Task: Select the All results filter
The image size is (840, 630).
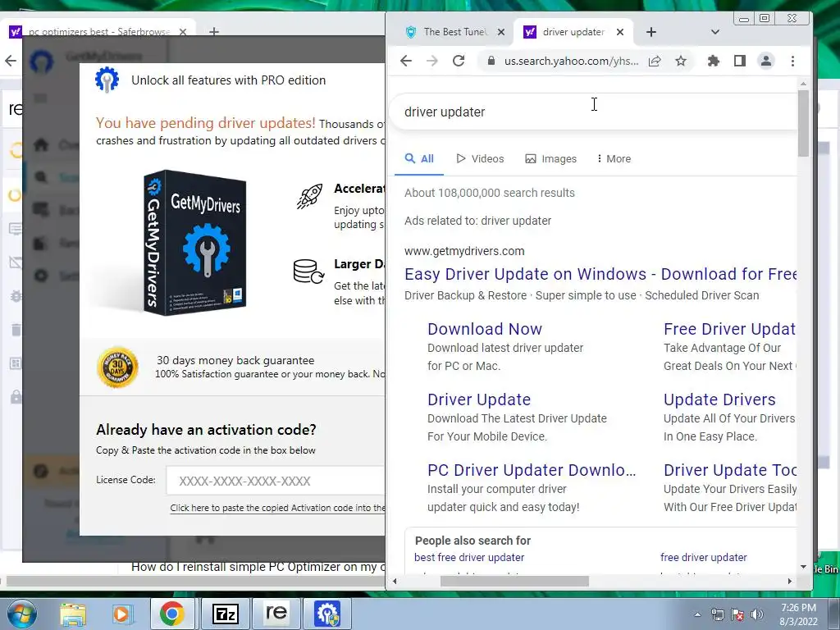Action: tap(419, 159)
